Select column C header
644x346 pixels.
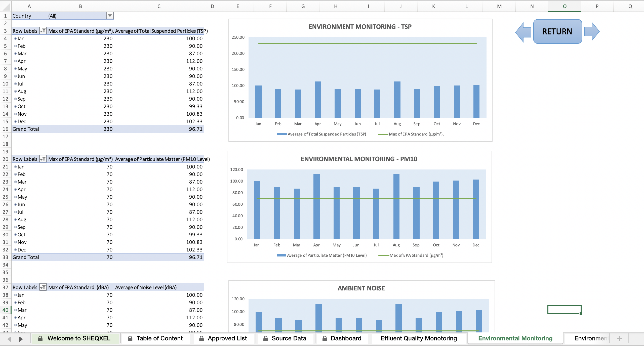(159, 6)
